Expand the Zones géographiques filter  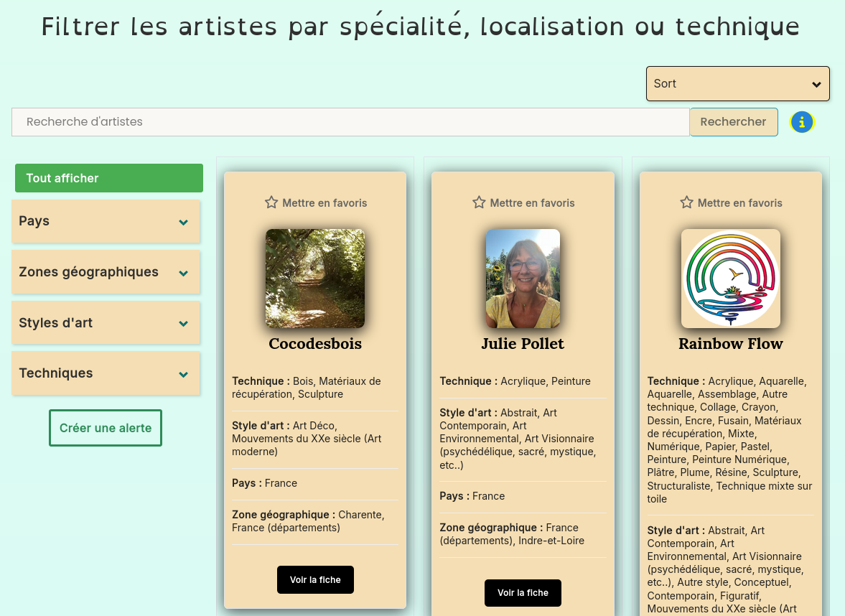(x=106, y=272)
